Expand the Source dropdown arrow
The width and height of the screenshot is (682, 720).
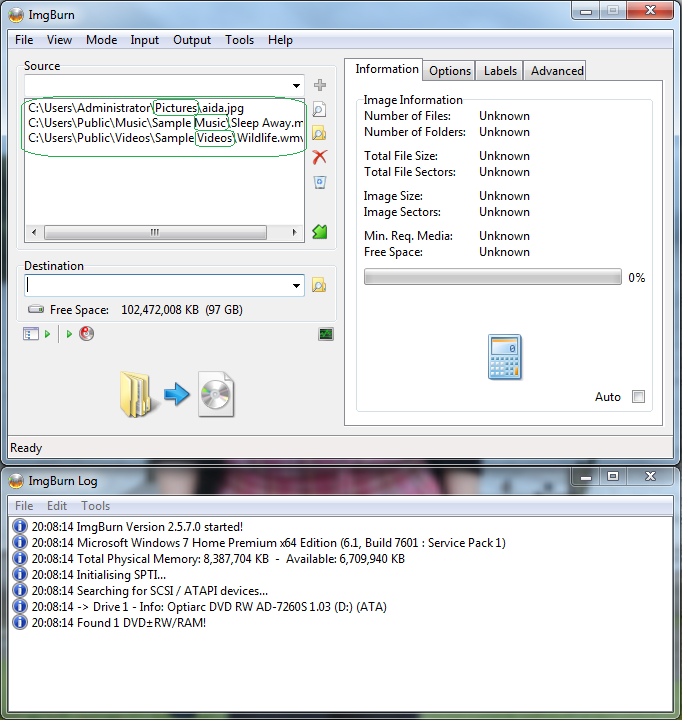coord(296,85)
